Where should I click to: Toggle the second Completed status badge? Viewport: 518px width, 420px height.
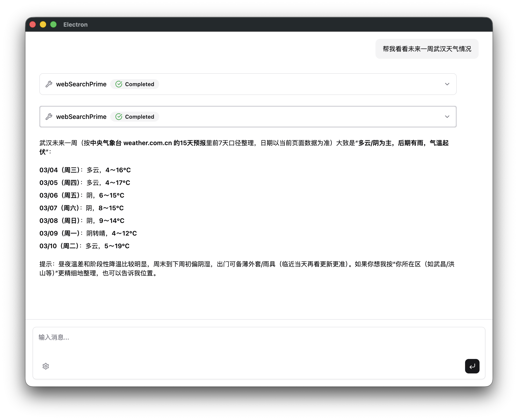click(x=135, y=117)
